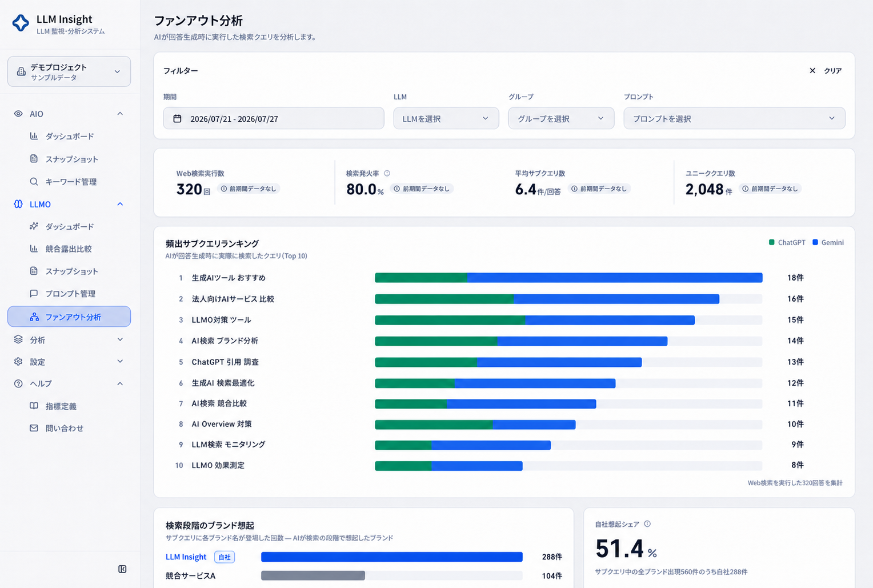The width and height of the screenshot is (873, 588).
Task: Open キーワード管理 menu item
Action: coord(69,182)
